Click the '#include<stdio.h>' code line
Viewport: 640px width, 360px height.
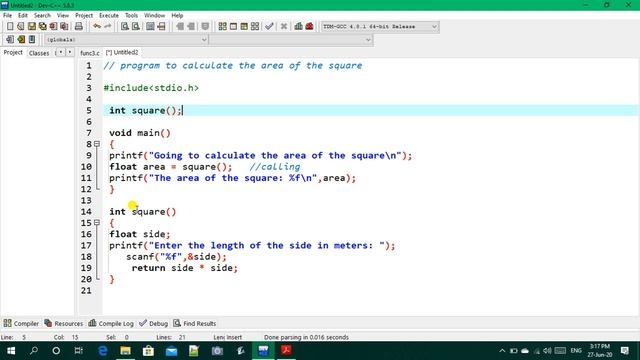tap(151, 88)
